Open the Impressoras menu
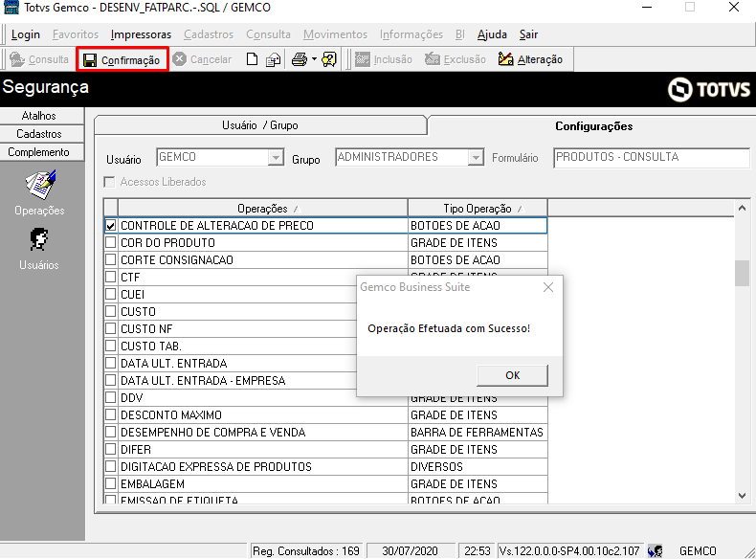 tap(141, 34)
